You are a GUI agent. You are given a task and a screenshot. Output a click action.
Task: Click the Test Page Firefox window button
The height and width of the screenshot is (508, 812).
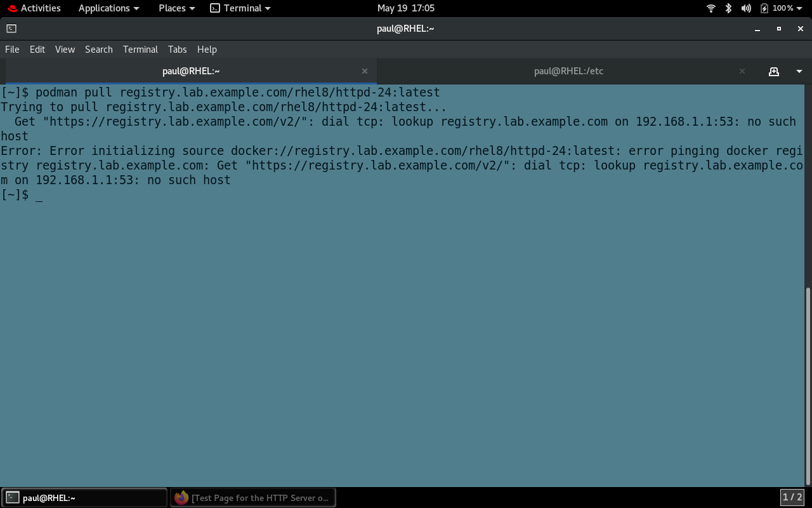pos(253,497)
